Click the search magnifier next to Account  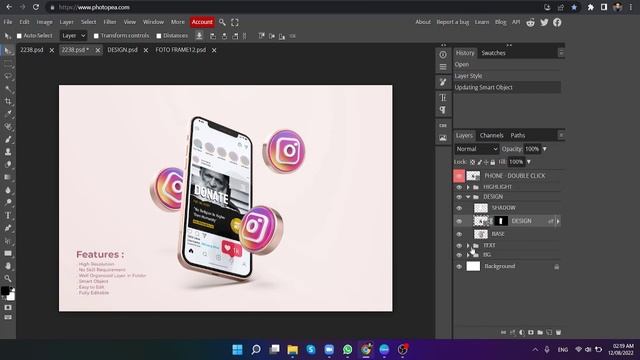(x=222, y=22)
